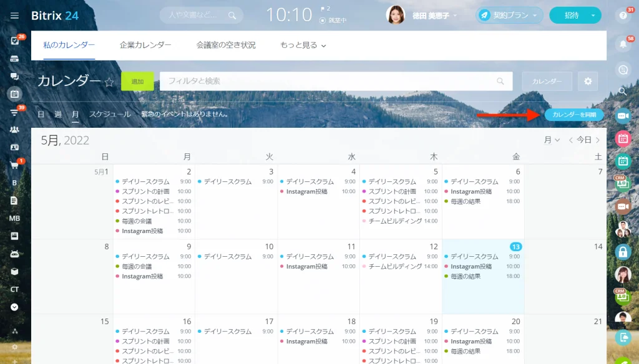This screenshot has width=639, height=364.
Task: Open the shopping cart icon with badge 1
Action: click(14, 165)
